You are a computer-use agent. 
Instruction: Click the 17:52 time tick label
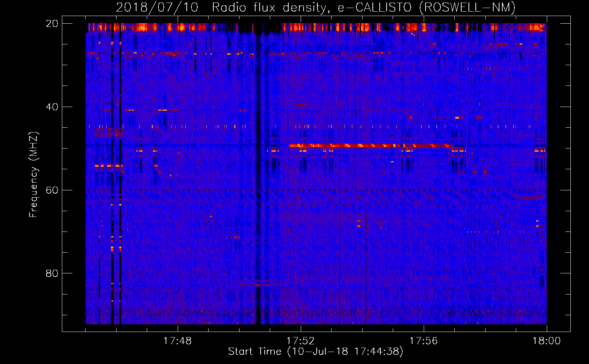click(x=300, y=341)
